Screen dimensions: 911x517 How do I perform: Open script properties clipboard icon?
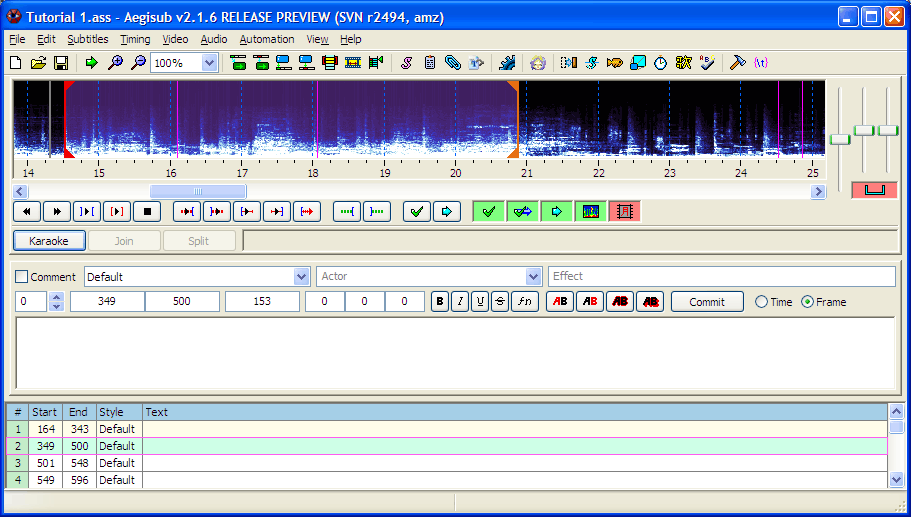click(430, 63)
